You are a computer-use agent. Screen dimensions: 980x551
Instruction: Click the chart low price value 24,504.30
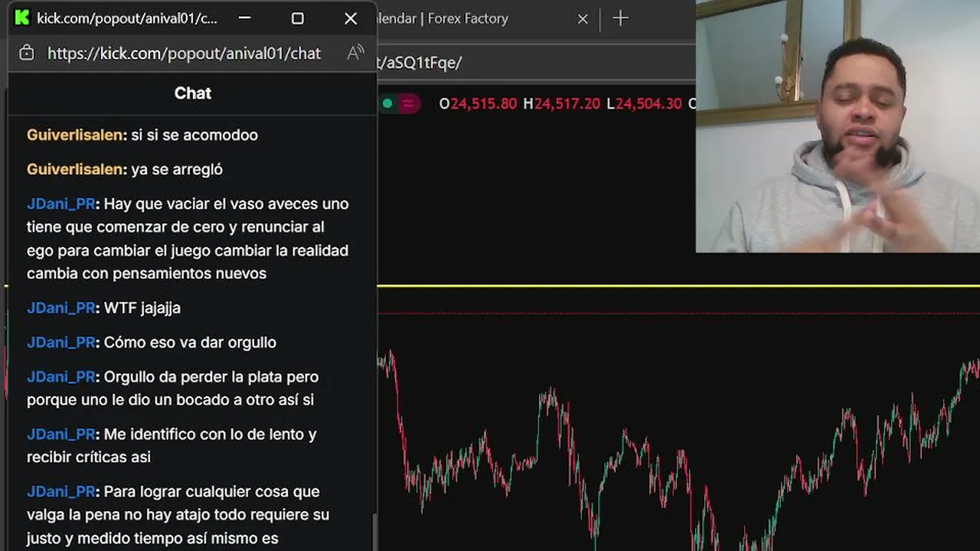tap(649, 103)
